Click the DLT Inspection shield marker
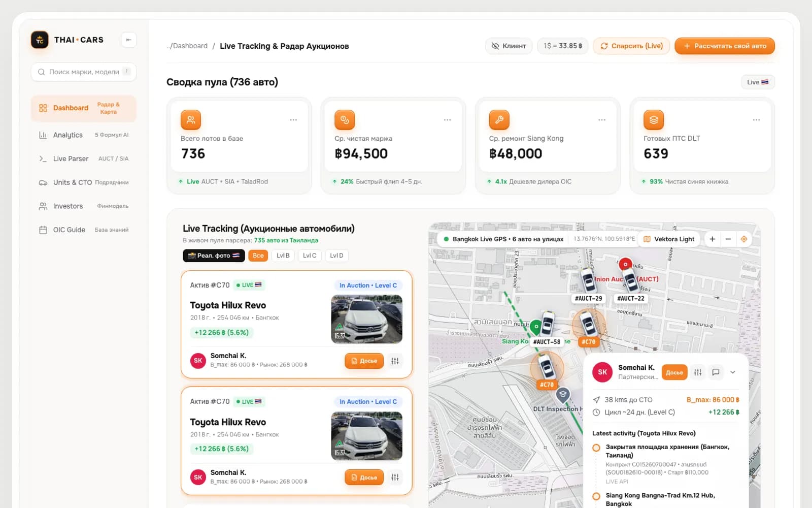The width and height of the screenshot is (812, 508). coord(563,395)
